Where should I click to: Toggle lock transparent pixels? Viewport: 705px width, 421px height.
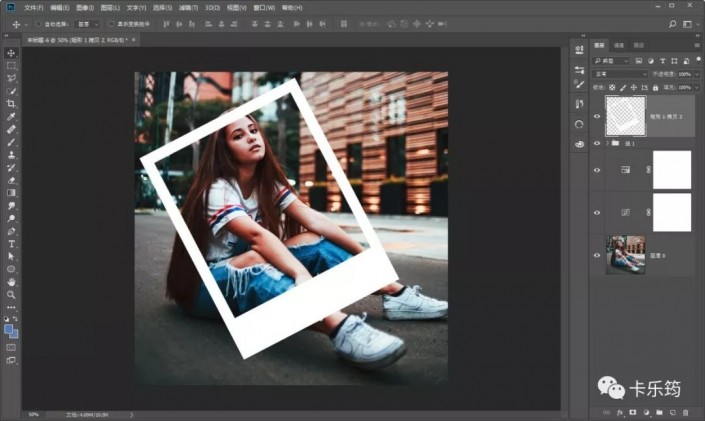(x=612, y=87)
